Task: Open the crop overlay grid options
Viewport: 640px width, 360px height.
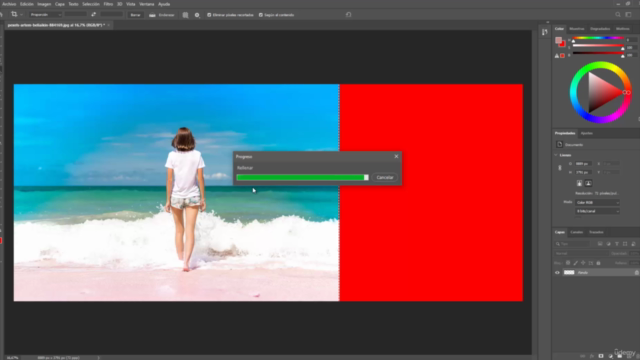Action: 185,15
